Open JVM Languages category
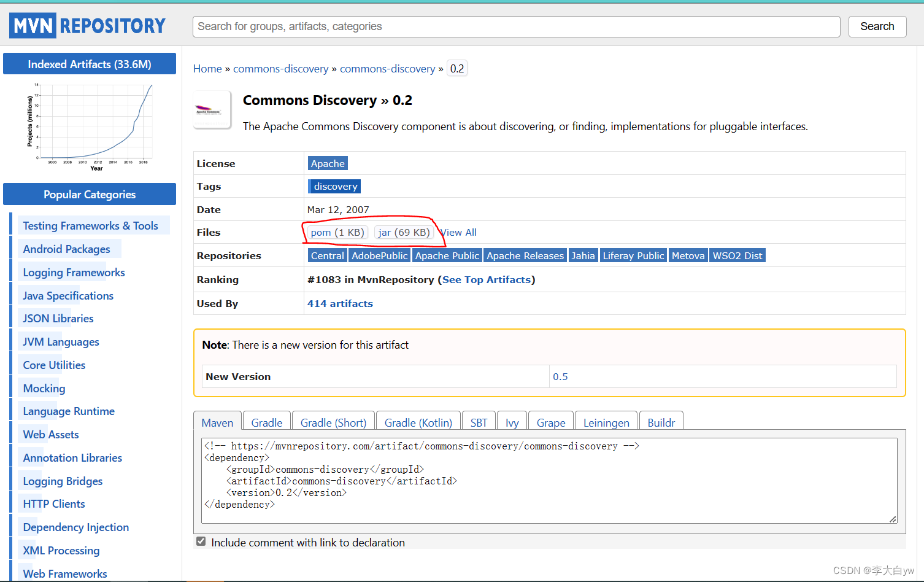The width and height of the screenshot is (924, 582). (61, 341)
